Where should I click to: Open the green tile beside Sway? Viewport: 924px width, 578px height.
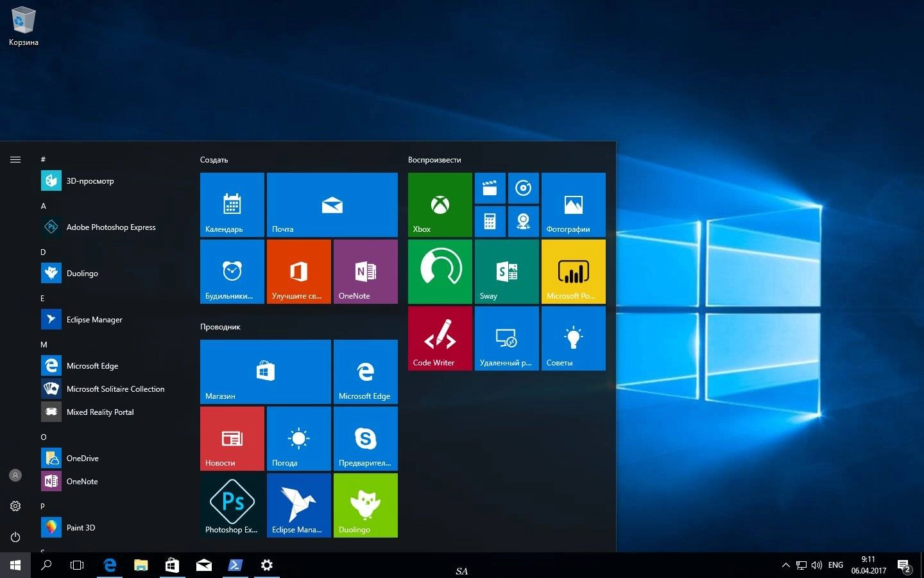coord(440,272)
